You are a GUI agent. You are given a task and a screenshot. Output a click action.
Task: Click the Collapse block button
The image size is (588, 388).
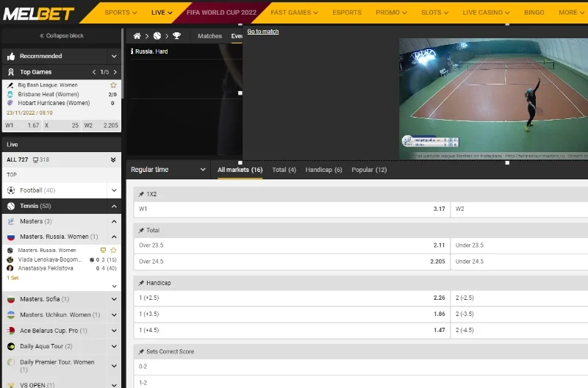tap(61, 35)
